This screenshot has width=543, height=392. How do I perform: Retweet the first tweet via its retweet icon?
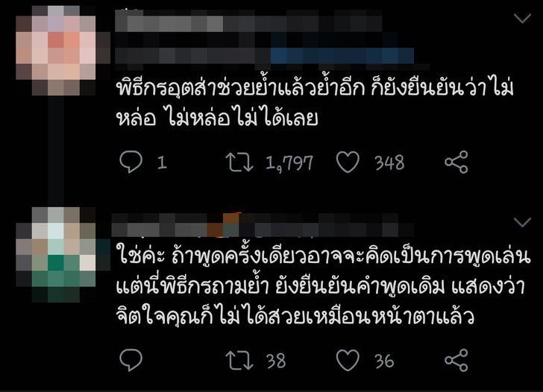pos(239,162)
